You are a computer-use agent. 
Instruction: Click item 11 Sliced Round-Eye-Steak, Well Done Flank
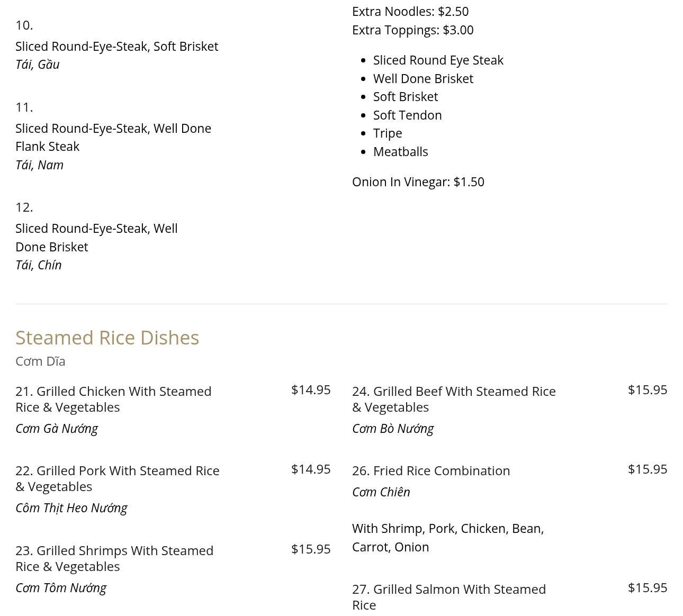[113, 137]
